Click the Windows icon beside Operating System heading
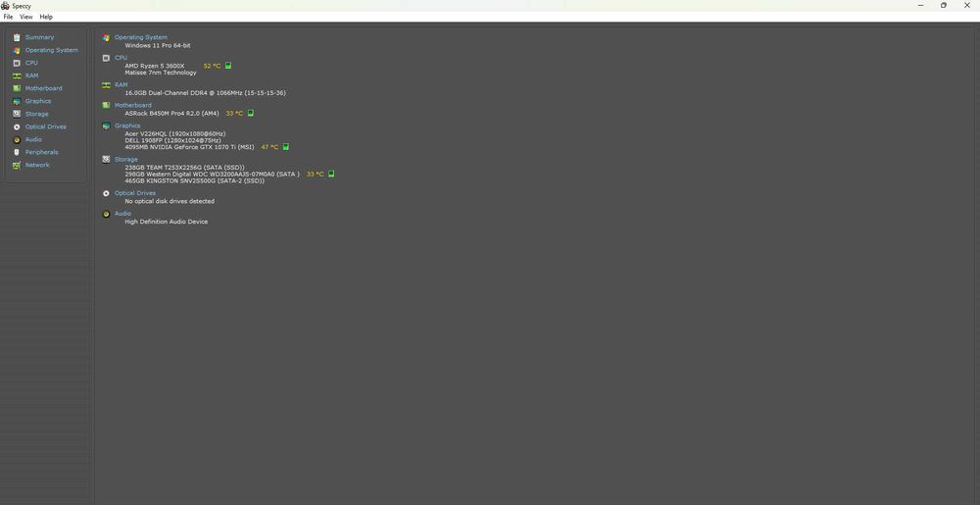This screenshot has width=980, height=505. tap(106, 37)
